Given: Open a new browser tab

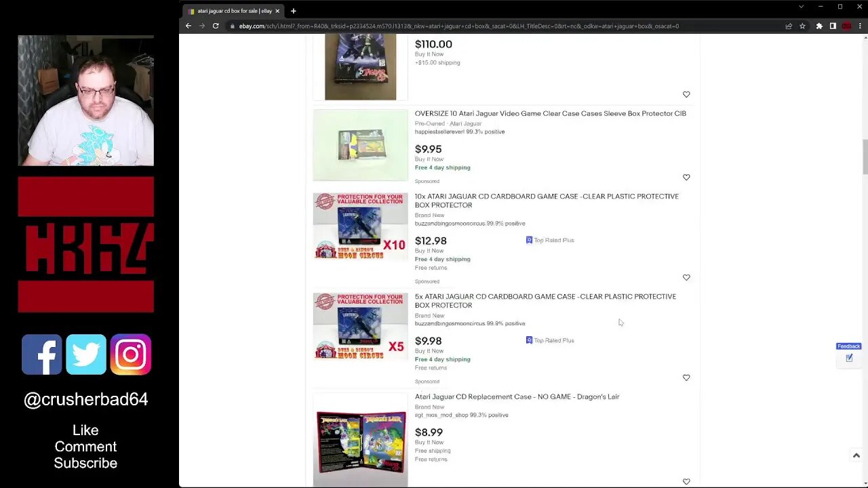Looking at the screenshot, I should tap(293, 11).
